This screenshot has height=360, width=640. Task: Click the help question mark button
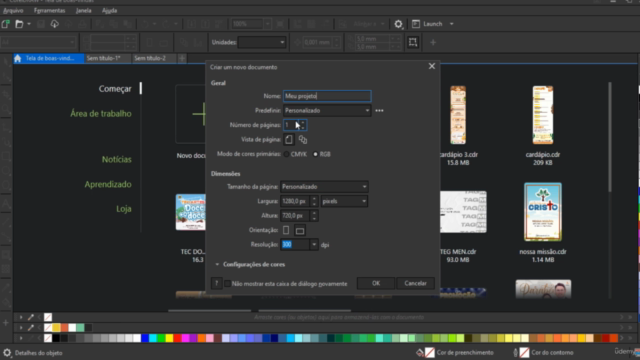pos(216,283)
